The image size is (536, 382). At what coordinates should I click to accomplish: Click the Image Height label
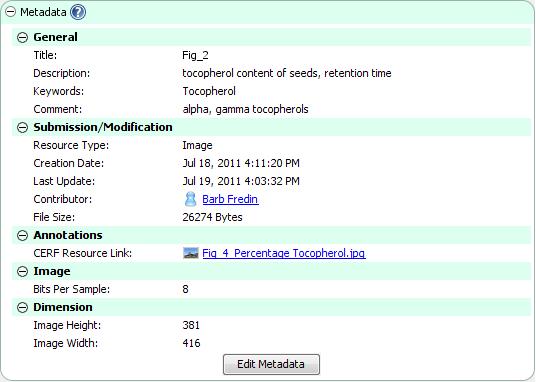(x=67, y=325)
